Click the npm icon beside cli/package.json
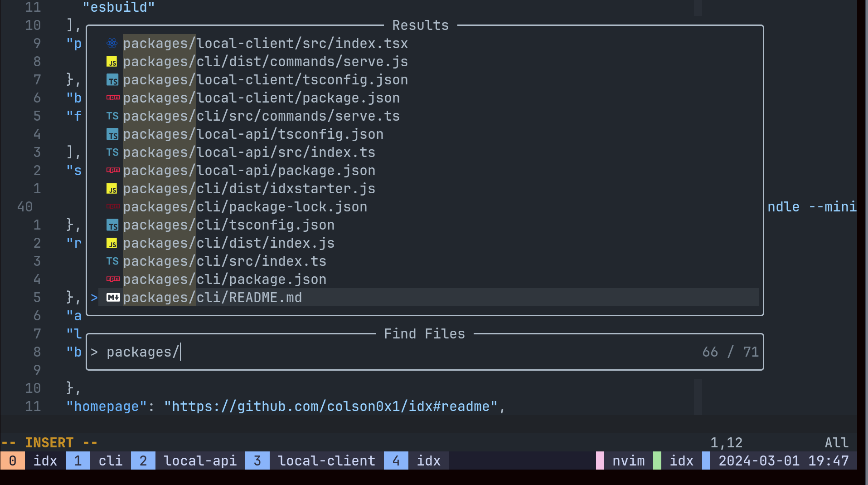This screenshot has width=868, height=485. coord(113,279)
